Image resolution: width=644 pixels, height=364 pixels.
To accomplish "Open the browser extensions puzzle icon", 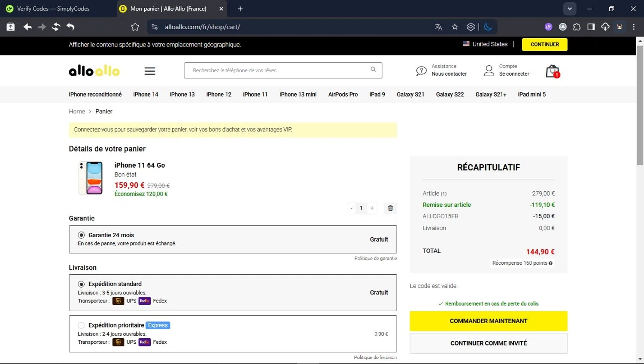I will (x=577, y=27).
